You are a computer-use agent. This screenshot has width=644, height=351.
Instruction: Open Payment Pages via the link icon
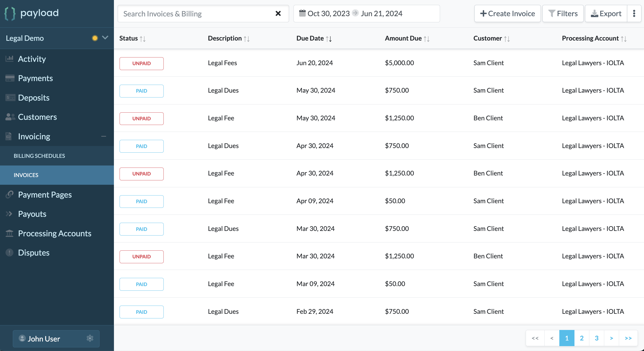click(9, 194)
